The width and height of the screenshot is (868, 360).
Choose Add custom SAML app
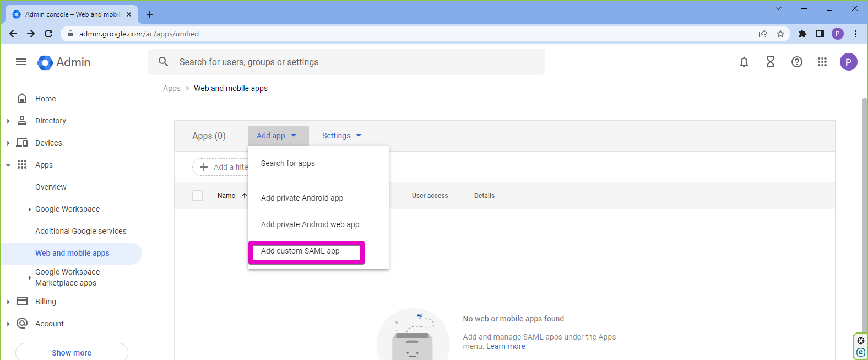pos(300,251)
